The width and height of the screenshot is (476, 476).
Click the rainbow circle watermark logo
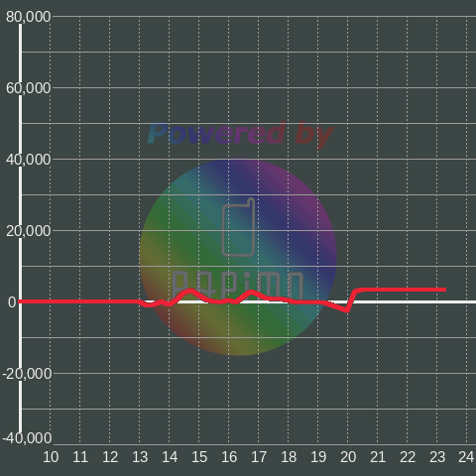pyautogui.click(x=238, y=258)
